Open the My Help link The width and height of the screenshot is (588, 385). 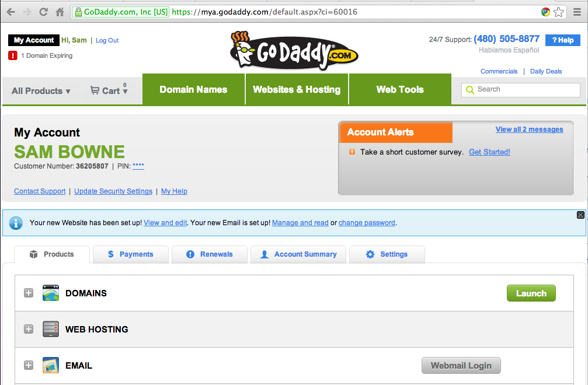click(174, 191)
